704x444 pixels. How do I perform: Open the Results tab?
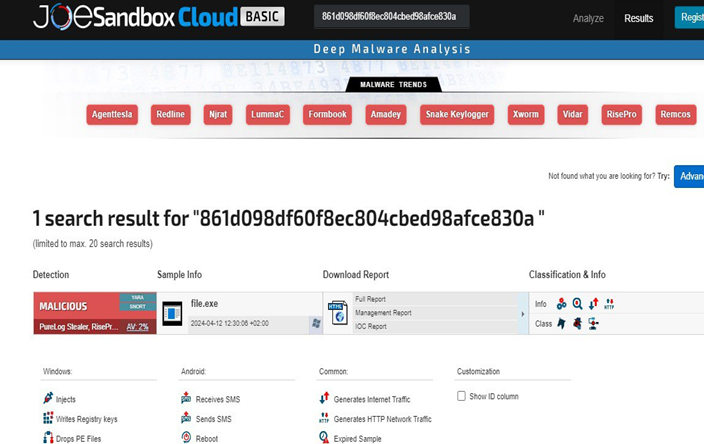pos(638,18)
